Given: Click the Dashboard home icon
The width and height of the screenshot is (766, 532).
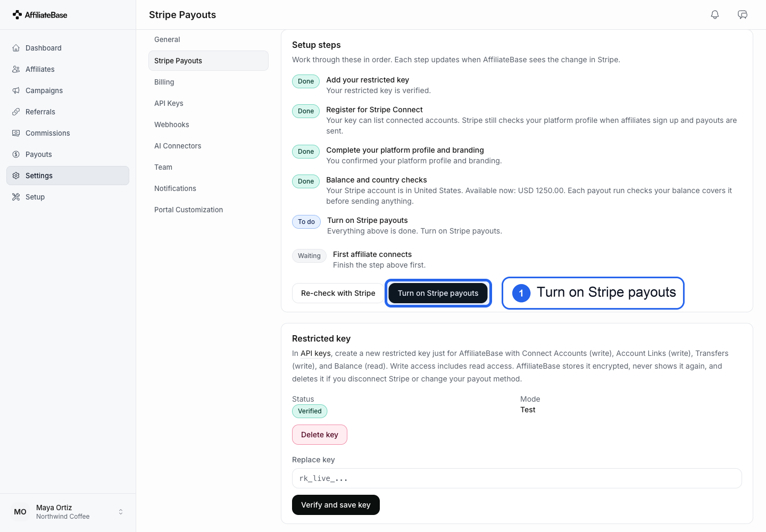Looking at the screenshot, I should [16, 48].
